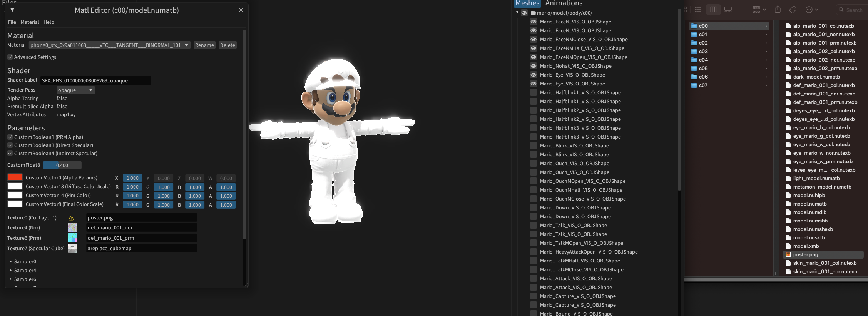
Task: Open the Finder group-by options icon
Action: click(759, 10)
